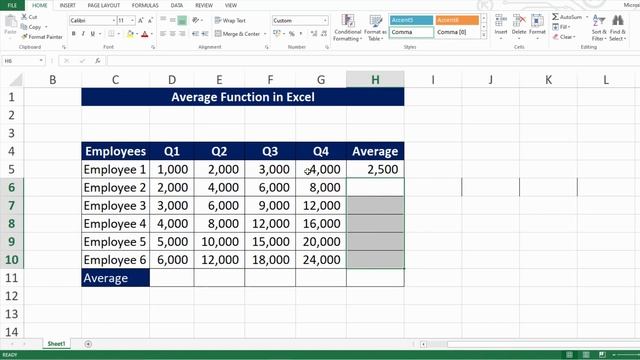This screenshot has width=640, height=360.
Task: Open Alignment dialog launcher
Action: (267, 47)
